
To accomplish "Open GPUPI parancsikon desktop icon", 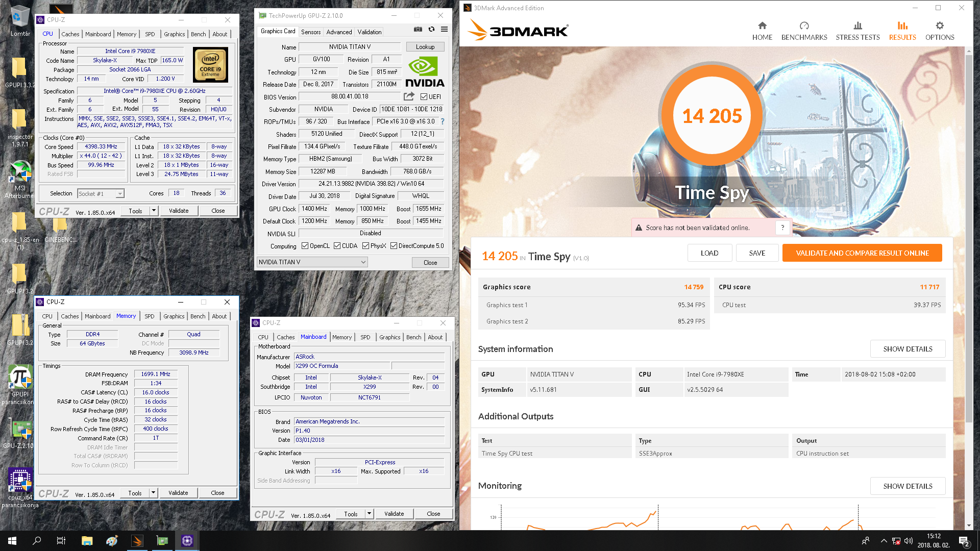I will tap(20, 385).
